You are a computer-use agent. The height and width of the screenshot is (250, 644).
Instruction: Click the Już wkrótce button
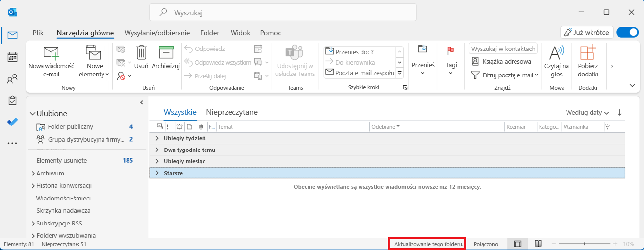(586, 32)
